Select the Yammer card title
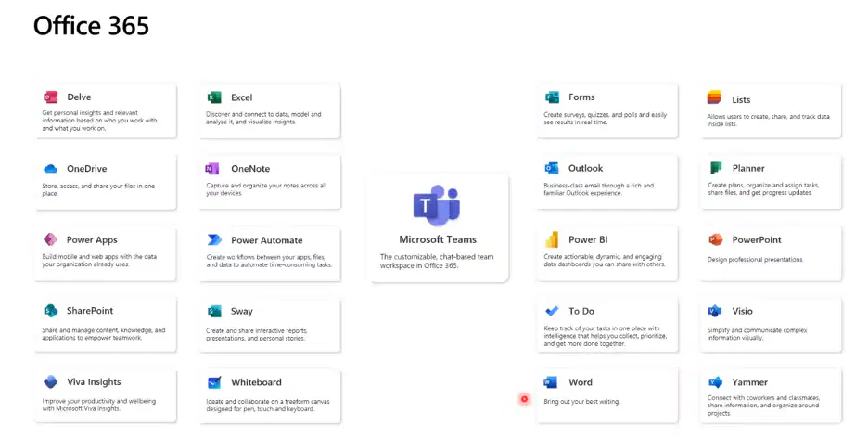 [x=749, y=382]
